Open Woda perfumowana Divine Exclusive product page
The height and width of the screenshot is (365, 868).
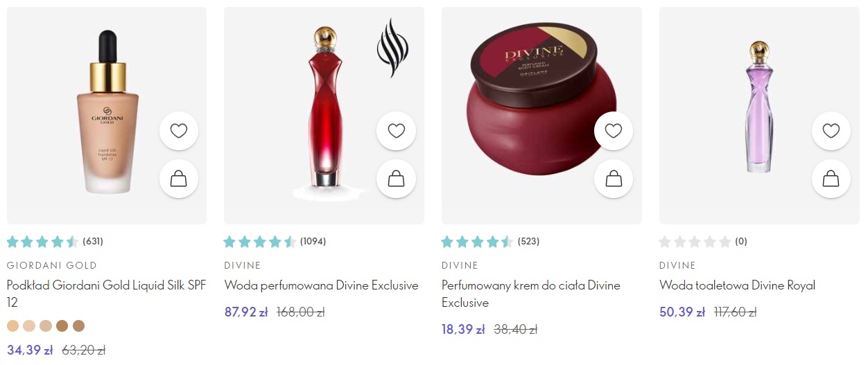click(x=322, y=285)
